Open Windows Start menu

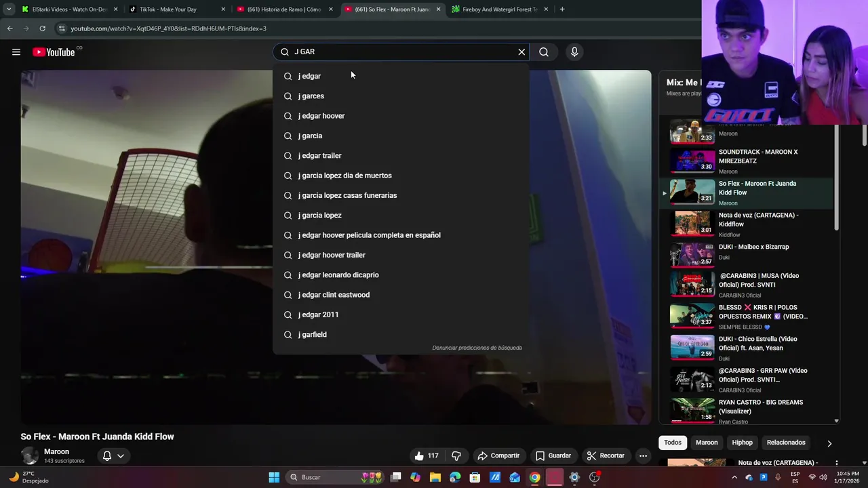coord(274,477)
